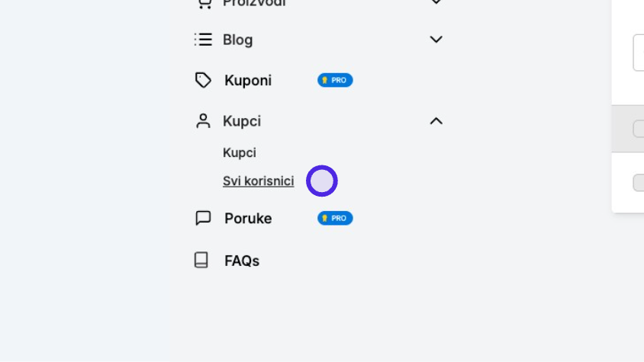Click the Kuponi tag icon
This screenshot has height=362, width=644.
click(203, 80)
